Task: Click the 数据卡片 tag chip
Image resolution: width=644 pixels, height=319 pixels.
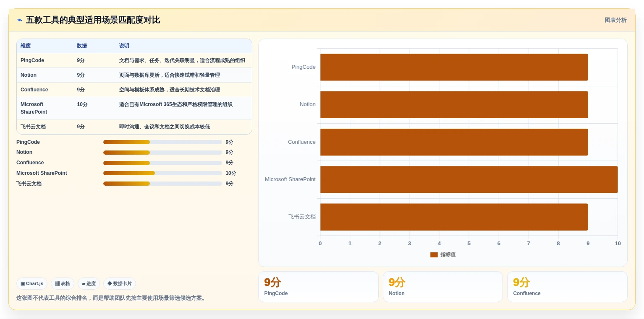Action: point(120,284)
